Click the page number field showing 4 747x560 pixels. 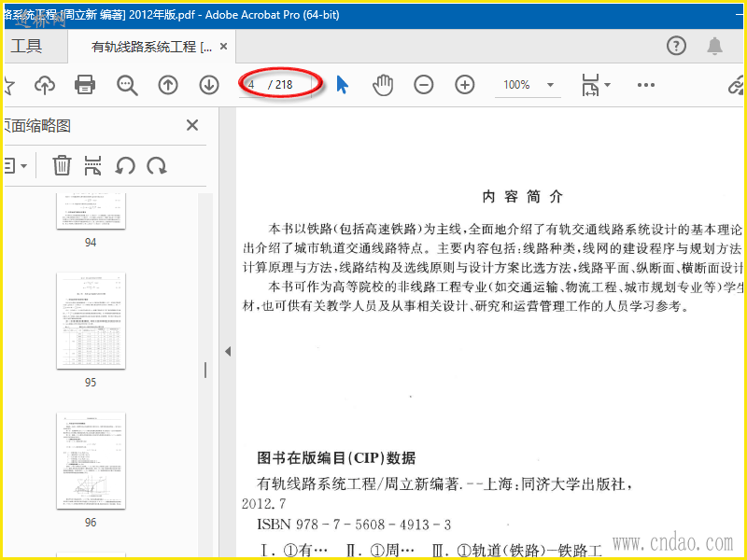(x=251, y=85)
